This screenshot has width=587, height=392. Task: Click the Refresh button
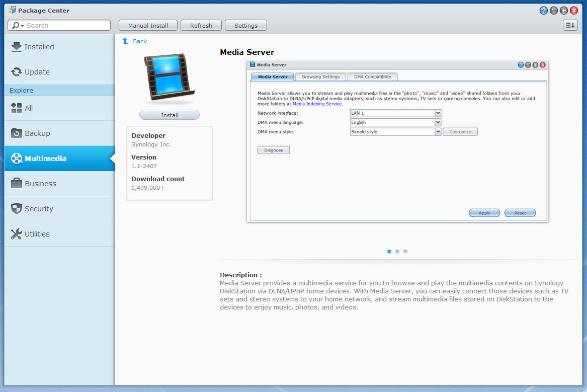201,26
